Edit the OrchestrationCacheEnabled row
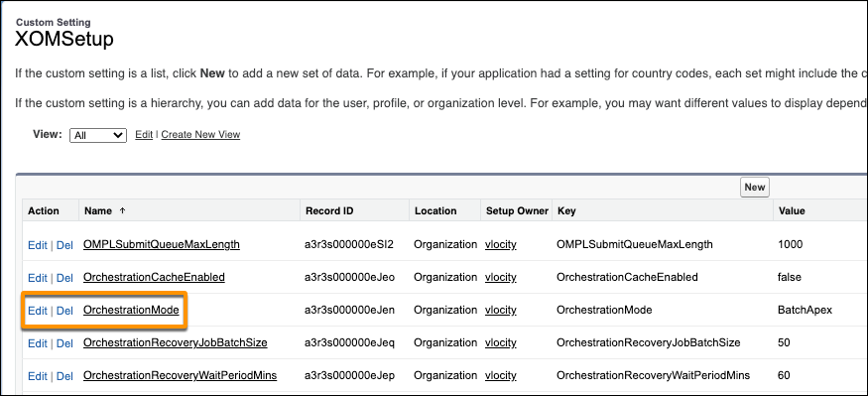This screenshot has height=396, width=868. click(x=38, y=278)
